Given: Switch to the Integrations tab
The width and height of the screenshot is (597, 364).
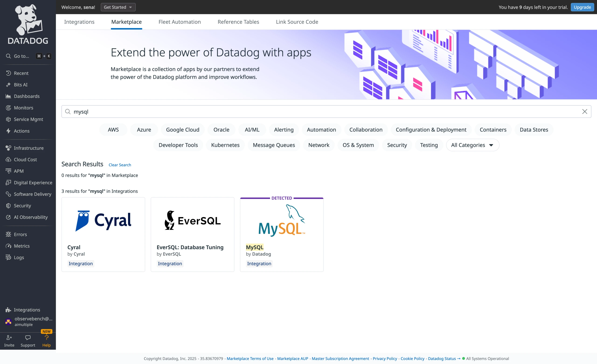Looking at the screenshot, I should [x=79, y=22].
